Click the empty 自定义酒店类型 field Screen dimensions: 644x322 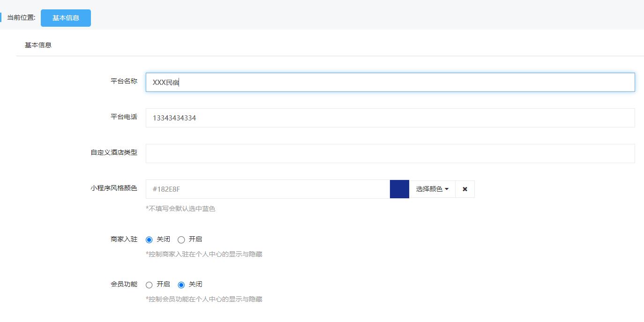[x=390, y=153]
